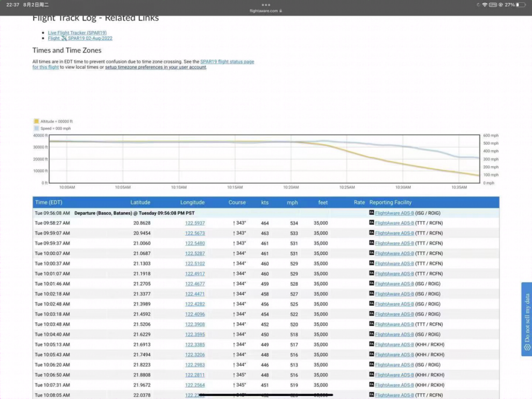
Task: Open the Live Flight Tracker (SPAR19) link
Action: [77, 33]
